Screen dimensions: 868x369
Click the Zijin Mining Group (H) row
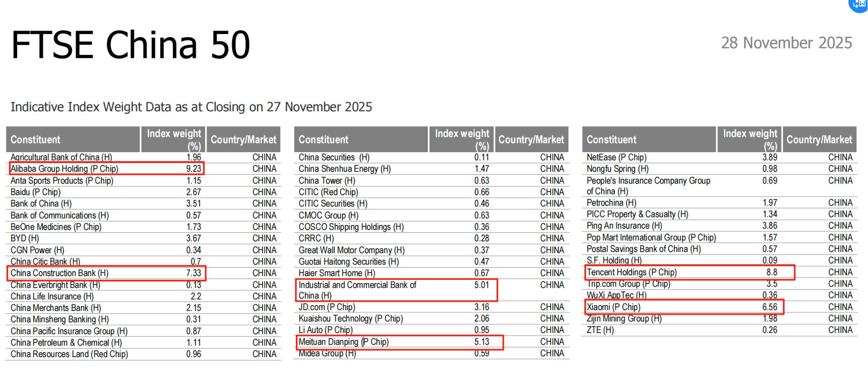624,318
